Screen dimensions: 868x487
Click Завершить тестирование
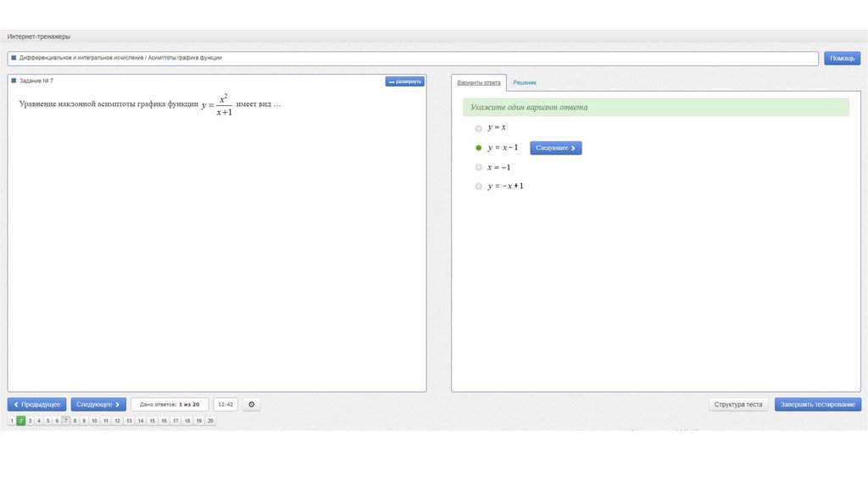817,405
